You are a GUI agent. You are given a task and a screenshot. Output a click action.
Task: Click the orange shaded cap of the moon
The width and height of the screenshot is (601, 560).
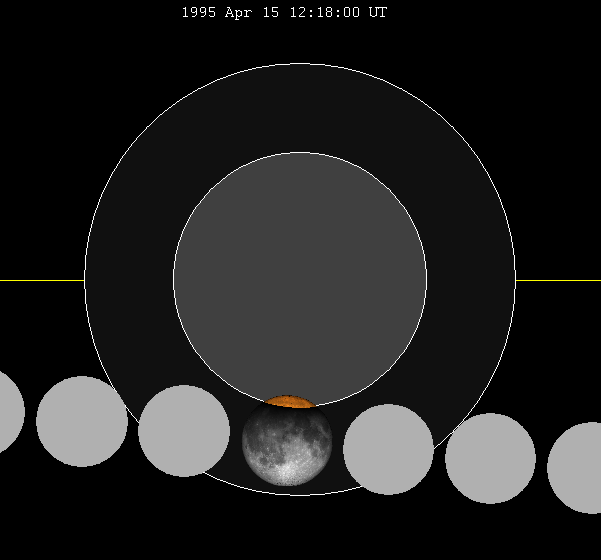tap(290, 402)
